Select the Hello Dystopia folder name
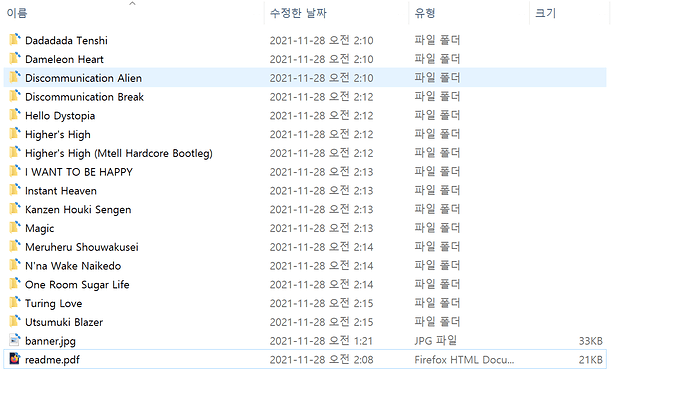 (x=60, y=116)
